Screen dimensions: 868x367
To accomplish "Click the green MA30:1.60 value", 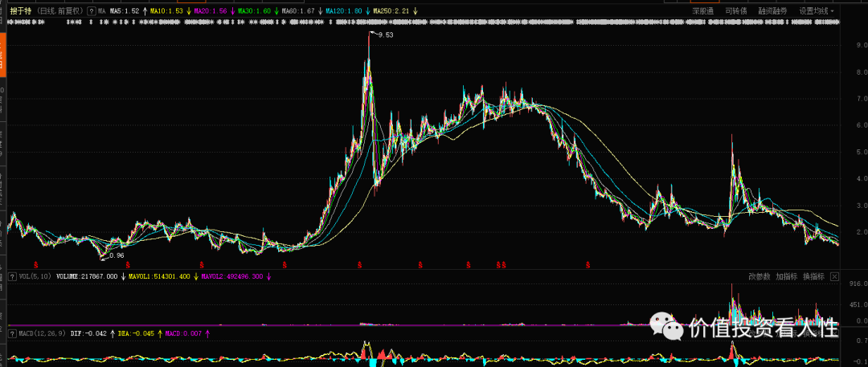I will point(255,11).
